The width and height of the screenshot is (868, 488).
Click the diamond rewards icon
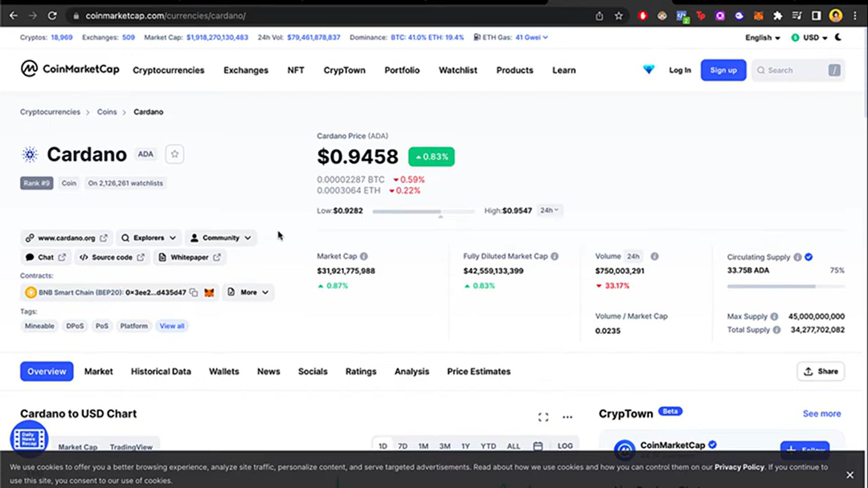tap(649, 70)
